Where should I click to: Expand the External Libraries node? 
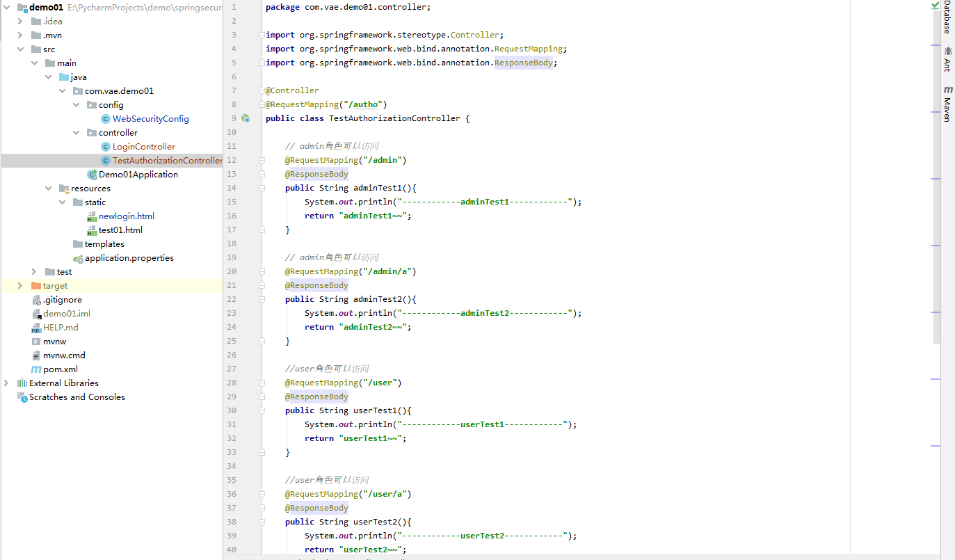(6, 383)
